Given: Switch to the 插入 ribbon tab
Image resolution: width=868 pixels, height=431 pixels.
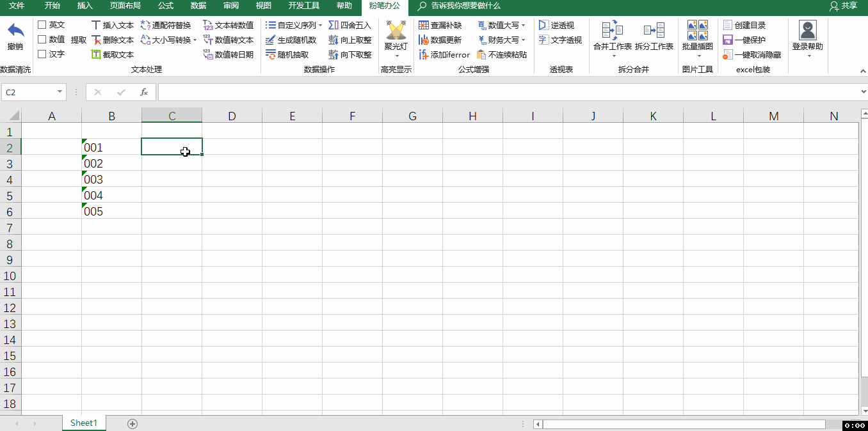Looking at the screenshot, I should 84,6.
